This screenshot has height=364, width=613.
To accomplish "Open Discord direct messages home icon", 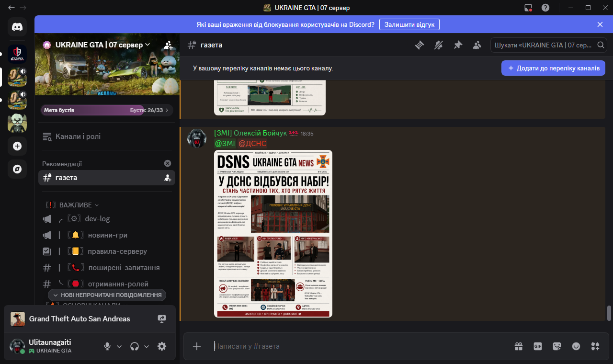I will click(x=17, y=27).
